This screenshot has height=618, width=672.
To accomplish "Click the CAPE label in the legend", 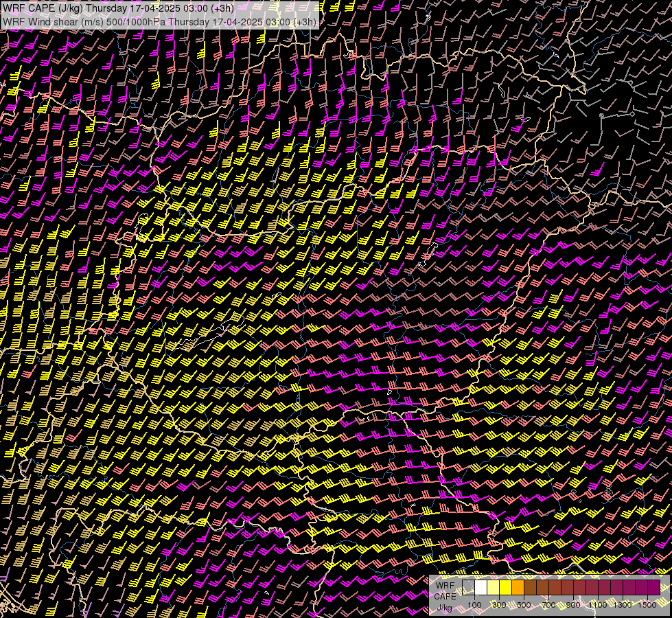I will [x=445, y=597].
